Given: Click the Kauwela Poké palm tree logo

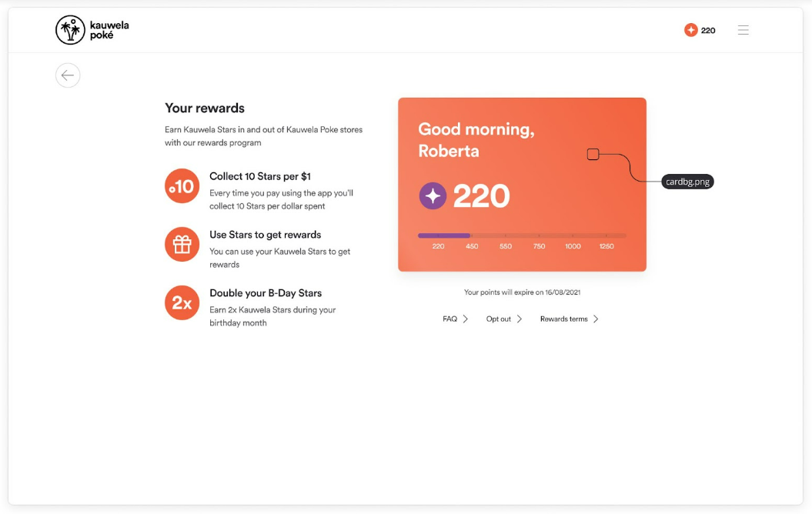Looking at the screenshot, I should click(70, 30).
